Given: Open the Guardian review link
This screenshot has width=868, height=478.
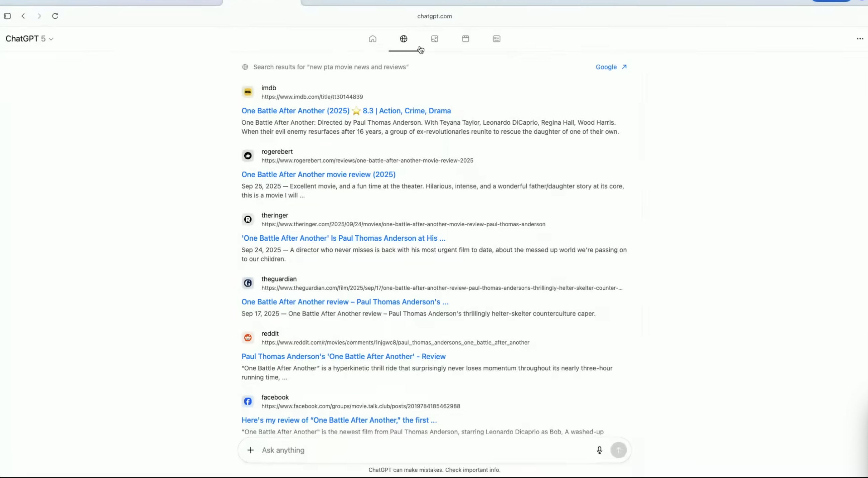Looking at the screenshot, I should pyautogui.click(x=344, y=302).
